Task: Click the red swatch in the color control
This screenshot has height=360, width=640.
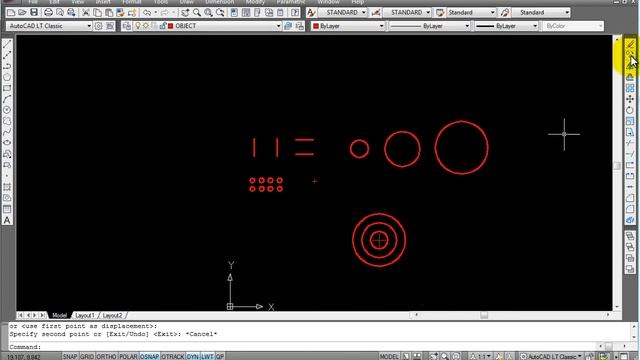Action: (x=316, y=26)
